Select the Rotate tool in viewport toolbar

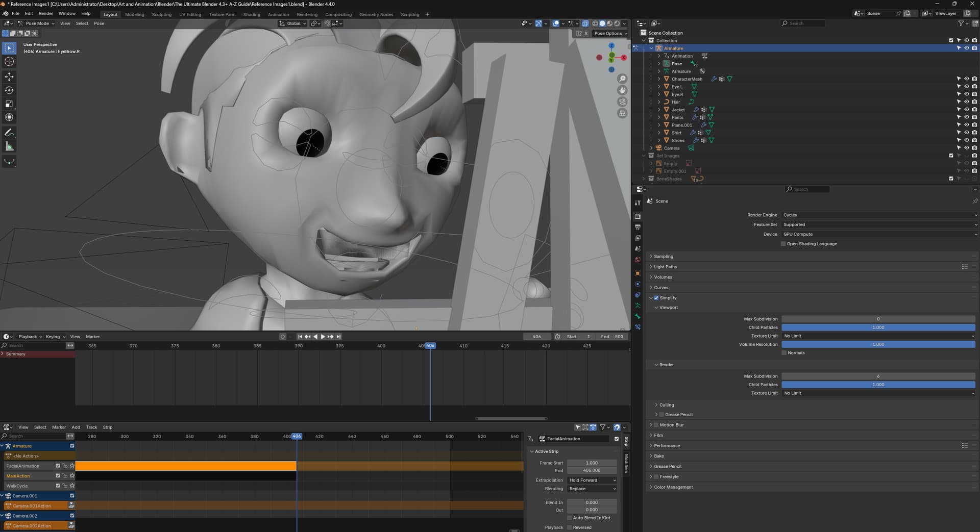click(x=9, y=90)
